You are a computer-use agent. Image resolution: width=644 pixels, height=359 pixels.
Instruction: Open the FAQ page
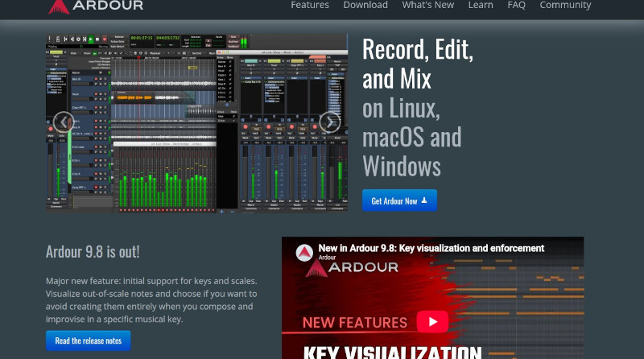point(516,5)
